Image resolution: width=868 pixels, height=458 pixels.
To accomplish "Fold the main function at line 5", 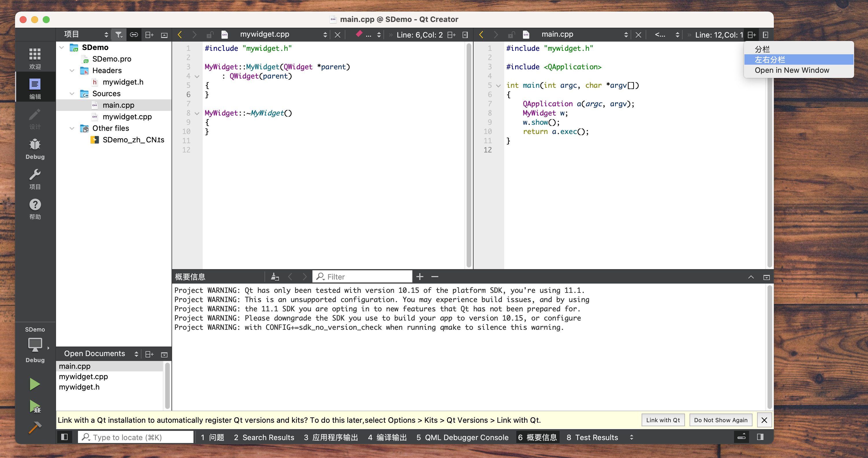I will (x=498, y=85).
